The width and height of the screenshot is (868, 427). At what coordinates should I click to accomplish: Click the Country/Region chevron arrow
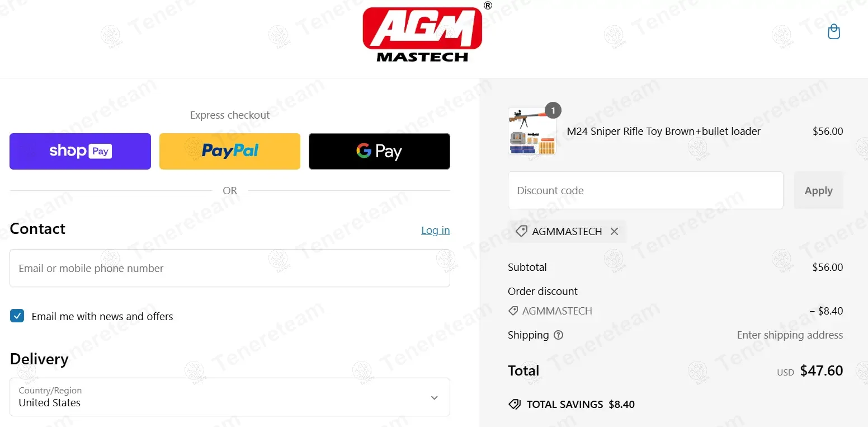point(435,397)
